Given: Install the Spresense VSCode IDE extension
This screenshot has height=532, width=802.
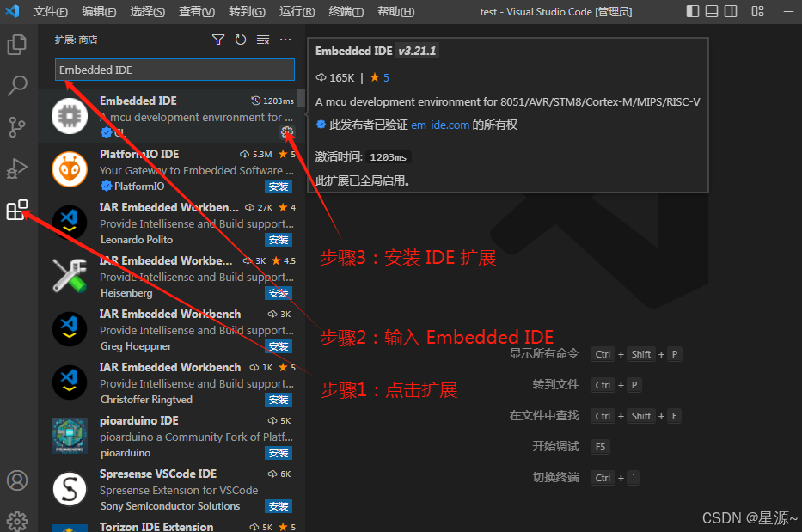Looking at the screenshot, I should (x=279, y=506).
